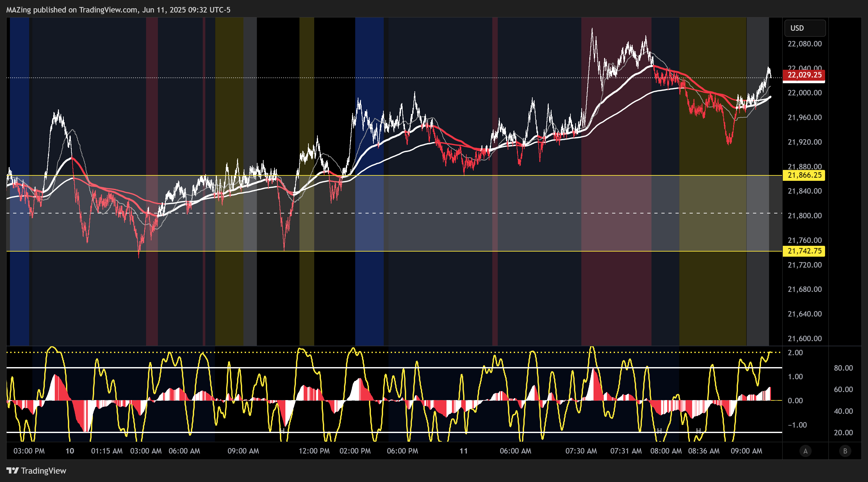Click the 21,920.00 price axis value

click(x=805, y=142)
